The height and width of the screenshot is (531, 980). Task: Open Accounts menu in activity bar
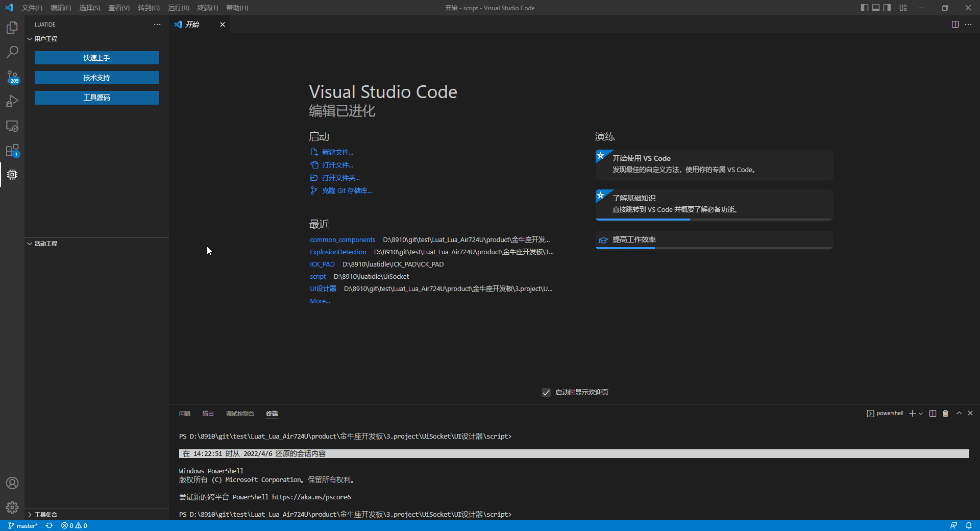(x=12, y=483)
